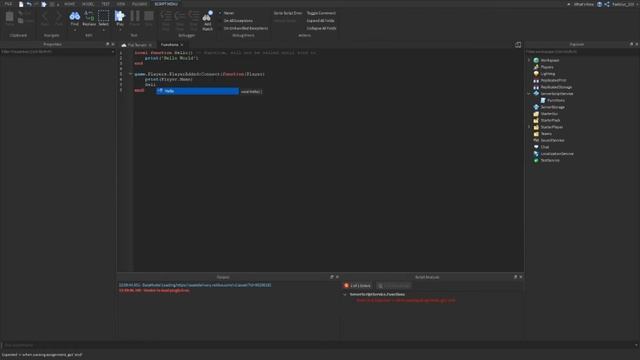
Task: Toggle the warnings filter in Script Analysis
Action: pos(394,286)
